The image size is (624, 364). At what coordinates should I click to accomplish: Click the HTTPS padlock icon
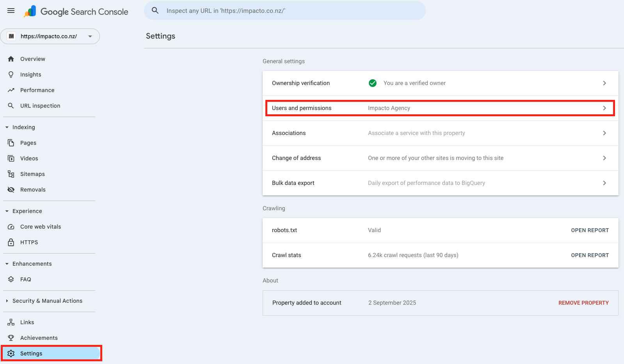[11, 242]
